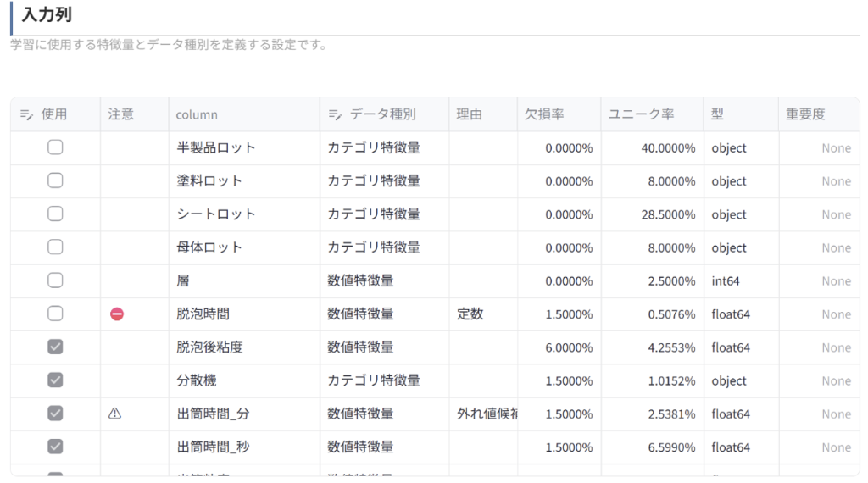
Task: Open データ種別 cell for 層
Action: [384, 280]
